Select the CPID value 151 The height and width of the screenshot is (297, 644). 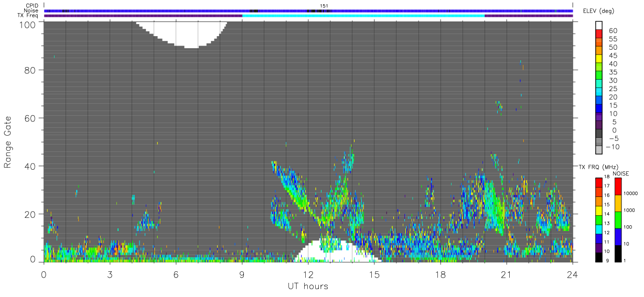pos(324,6)
